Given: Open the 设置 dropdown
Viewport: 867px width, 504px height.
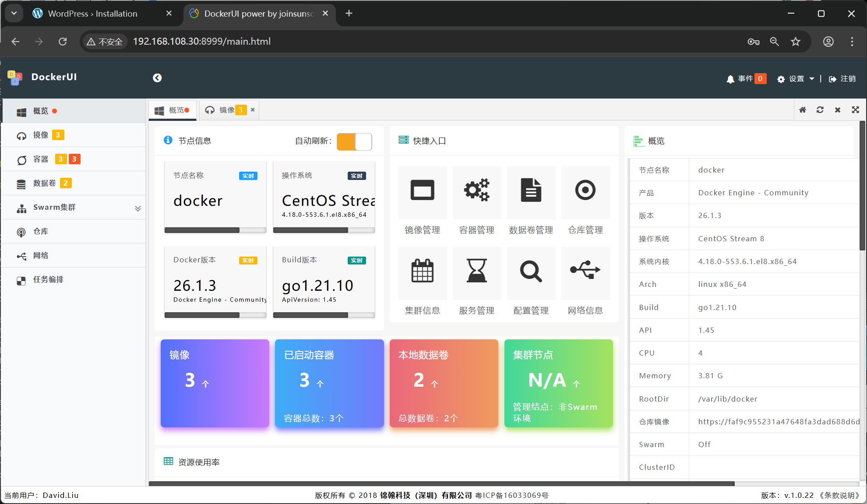Looking at the screenshot, I should (x=796, y=79).
